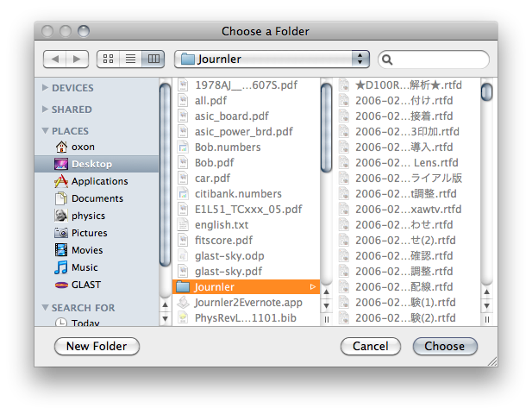Image resolution: width=532 pixels, height=414 pixels.
Task: Click the right column scrollbar thumb
Action: [x=486, y=91]
